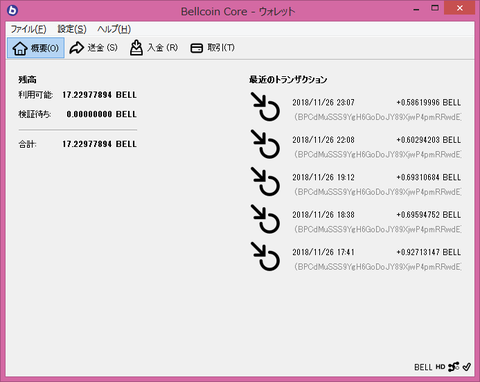Click transaction date 2018/11/26 23:07
480x382 pixels.
tap(323, 102)
